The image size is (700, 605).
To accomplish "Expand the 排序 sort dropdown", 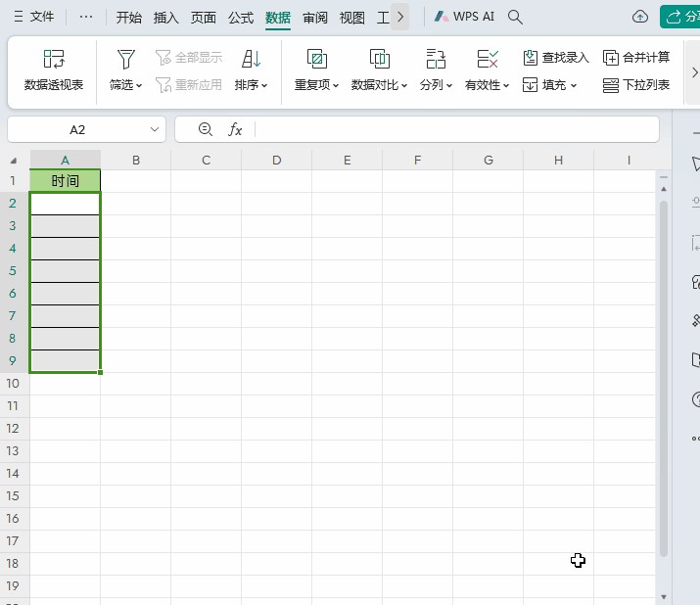I will [x=251, y=85].
